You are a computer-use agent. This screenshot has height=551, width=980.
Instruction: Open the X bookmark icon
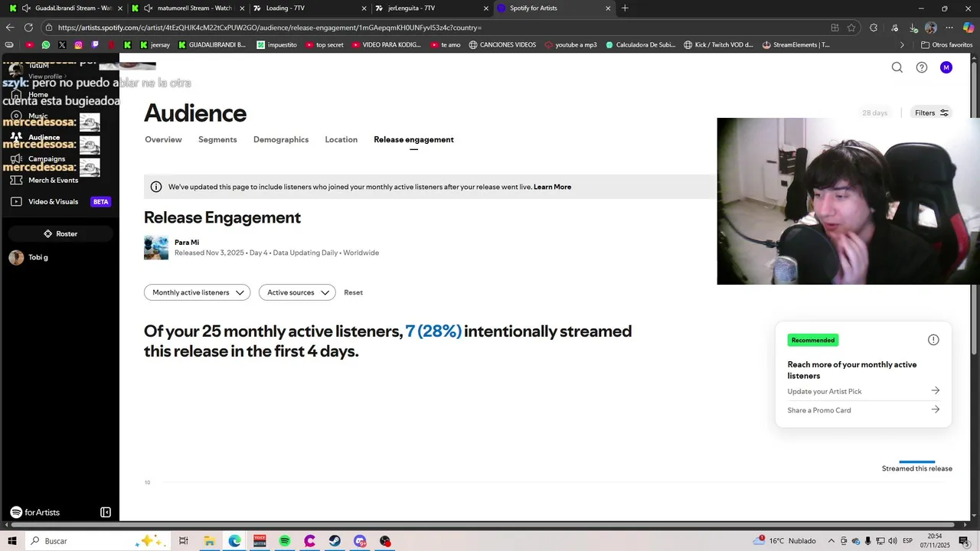coord(62,45)
